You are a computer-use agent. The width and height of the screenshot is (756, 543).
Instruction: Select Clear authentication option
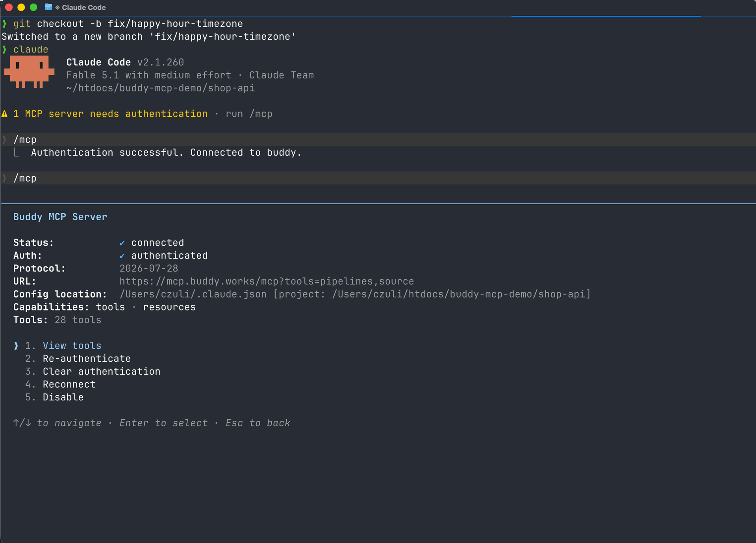(x=102, y=372)
